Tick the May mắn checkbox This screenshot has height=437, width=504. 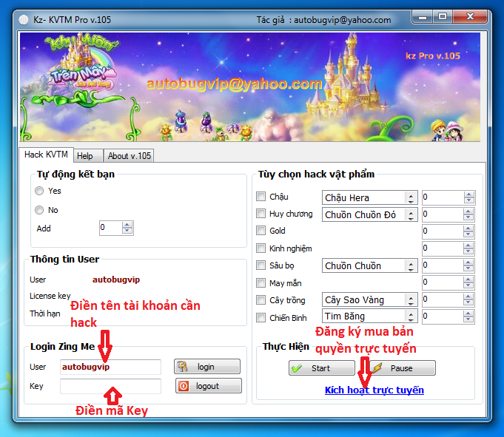pos(261,282)
